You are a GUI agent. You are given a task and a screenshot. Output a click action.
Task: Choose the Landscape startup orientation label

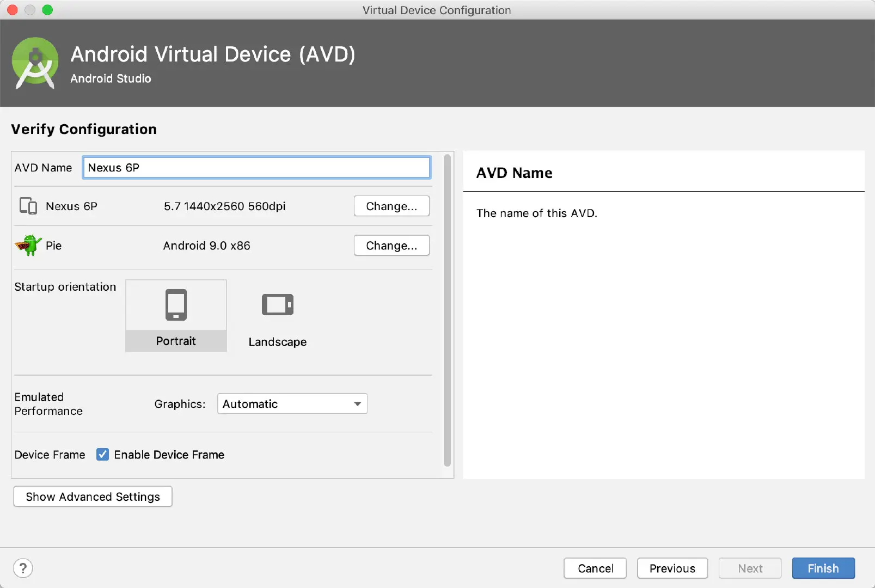278,342
